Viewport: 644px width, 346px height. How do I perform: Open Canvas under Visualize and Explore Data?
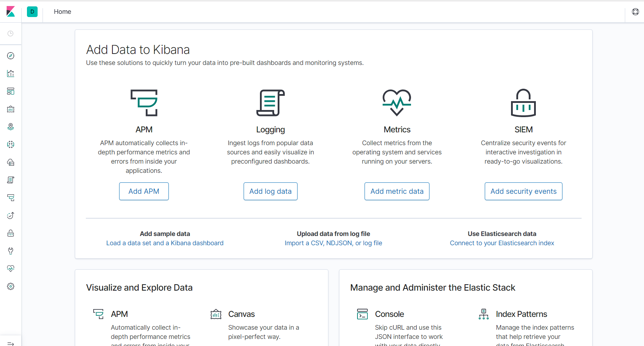pos(241,314)
